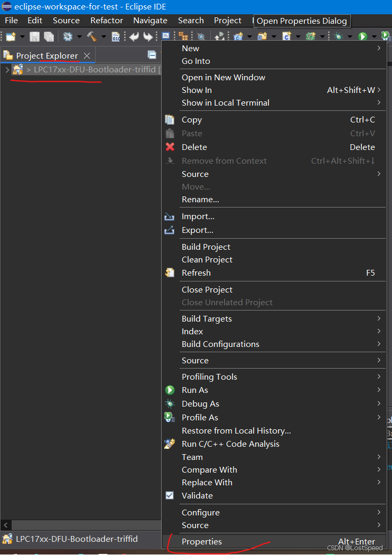
Task: Choose Build Project from context menu
Action: tap(274, 247)
